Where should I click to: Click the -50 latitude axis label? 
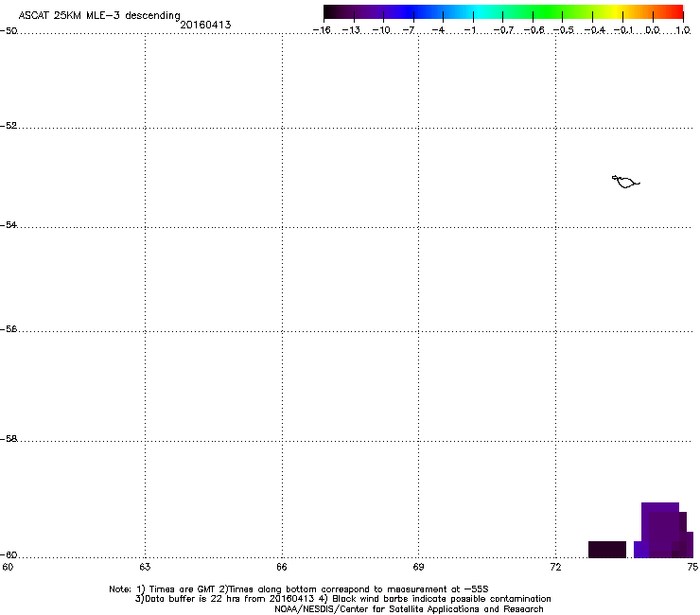9,31
